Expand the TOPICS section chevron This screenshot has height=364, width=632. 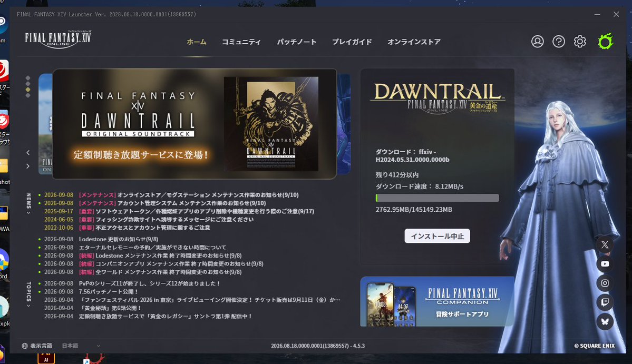click(x=28, y=306)
